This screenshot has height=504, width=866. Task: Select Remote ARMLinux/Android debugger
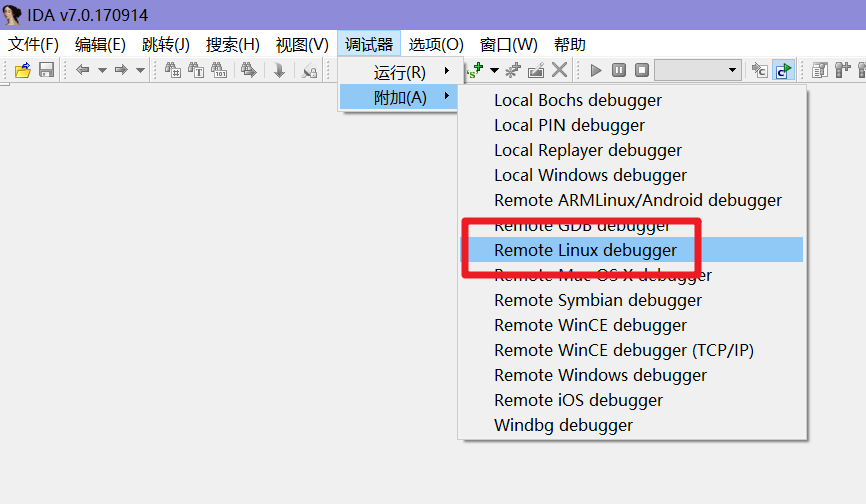point(637,200)
